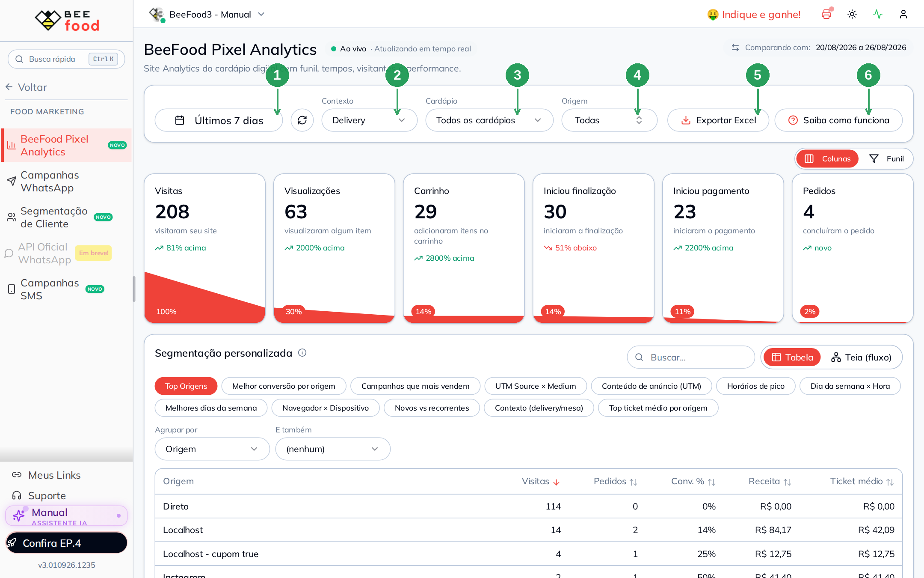Select UTM Source × Medium chip
This screenshot has height=578, width=924.
pyautogui.click(x=535, y=386)
